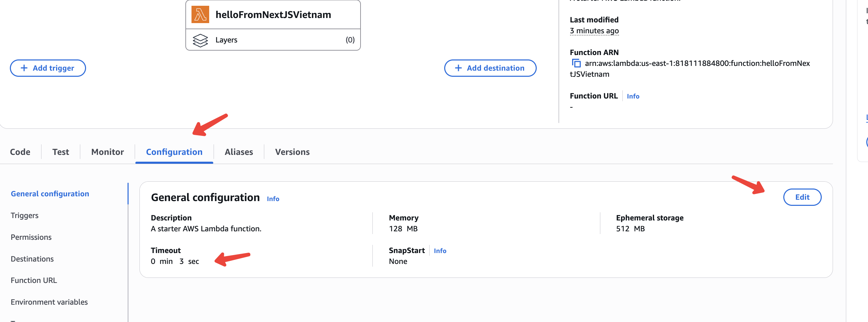Go to the Monitor tab

tap(107, 152)
